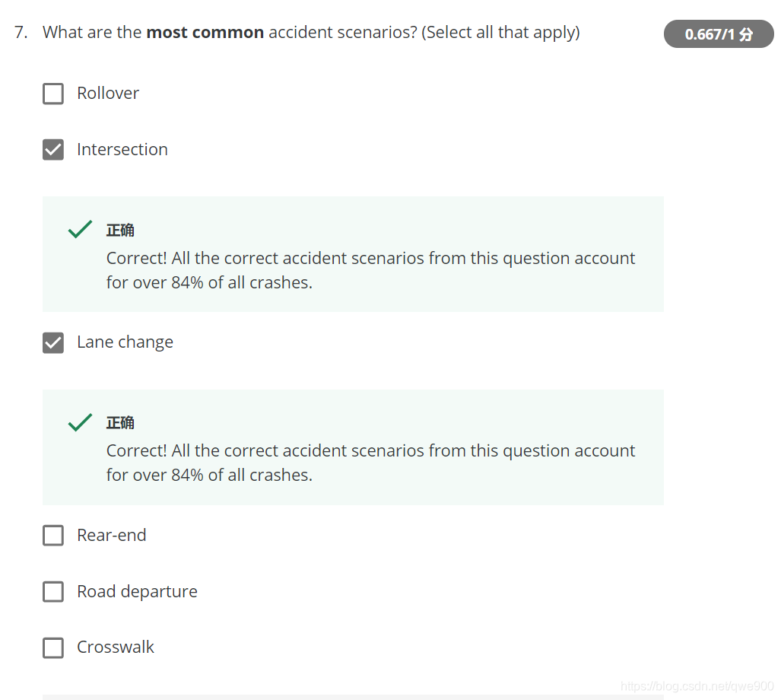Click the green checkmark under Lane change

click(x=80, y=422)
